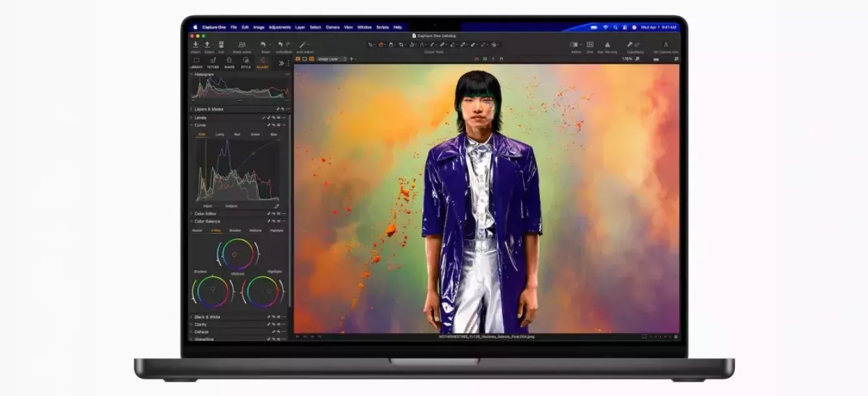Open the Tether tool tab icon
The image size is (868, 396).
[x=212, y=60]
